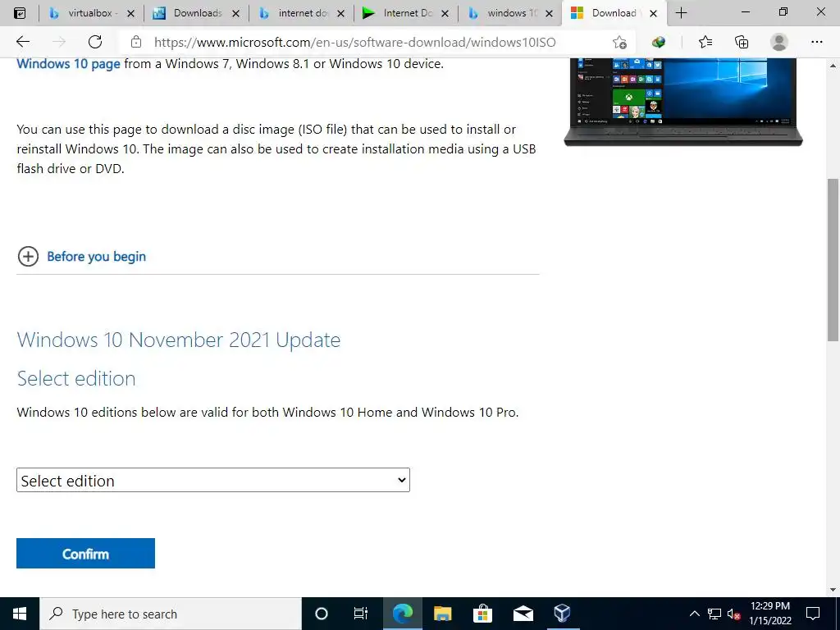Click the browser Back arrow

coord(22,42)
